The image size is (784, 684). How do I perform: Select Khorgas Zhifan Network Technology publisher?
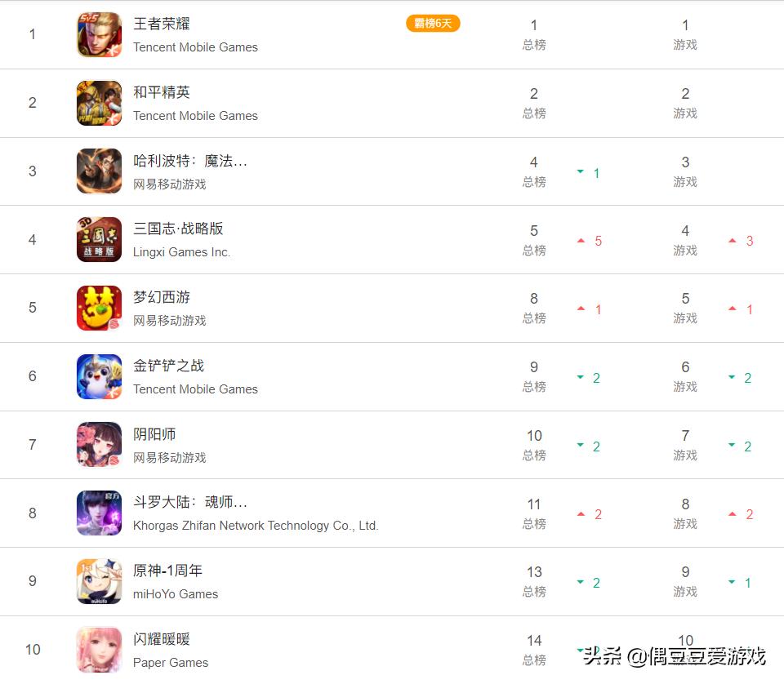coord(256,526)
